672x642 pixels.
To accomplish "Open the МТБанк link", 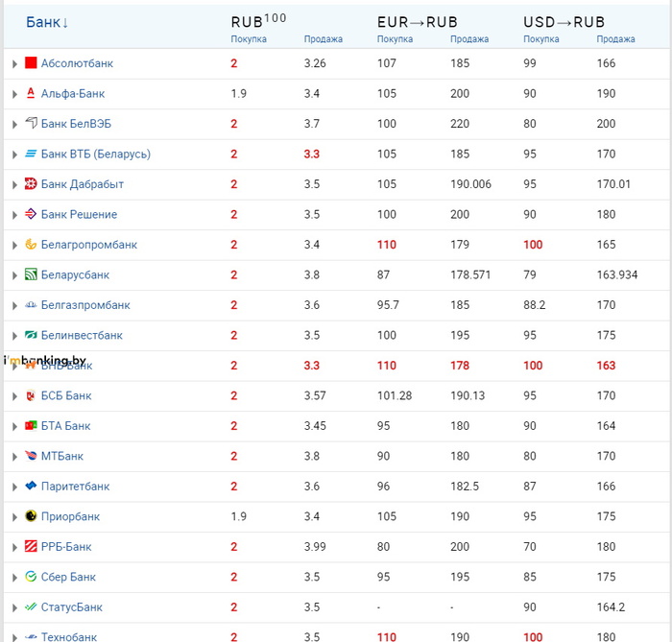I will click(62, 456).
